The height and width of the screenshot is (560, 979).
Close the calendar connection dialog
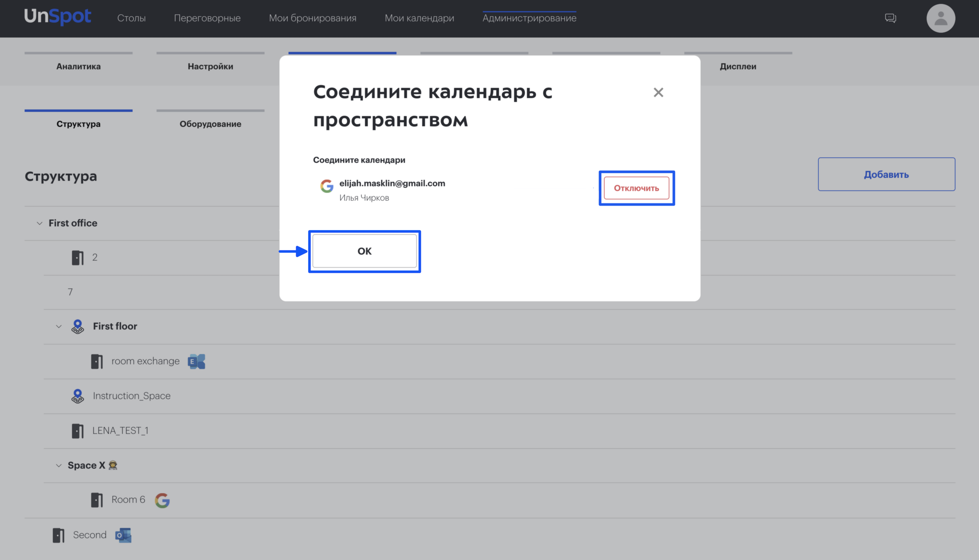coord(658,92)
